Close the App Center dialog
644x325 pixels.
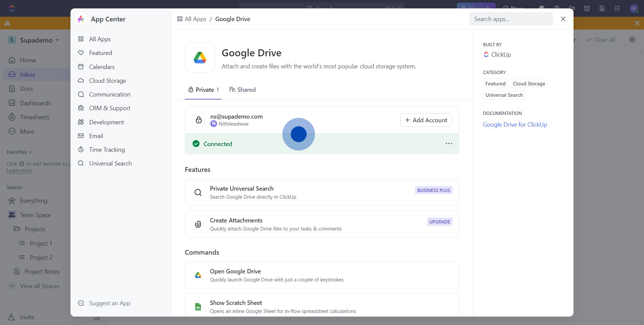[x=563, y=19]
